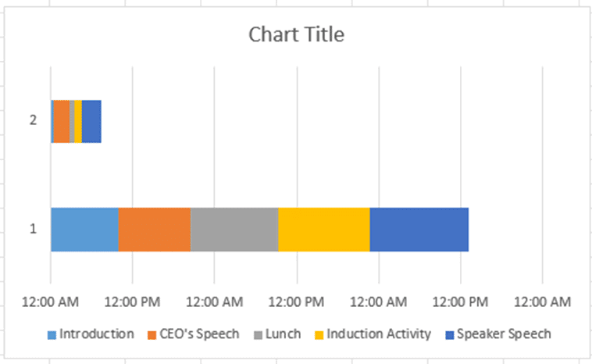This screenshot has width=592, height=364.
Task: Select dark blue segment in row 2 bar
Action: click(x=91, y=122)
